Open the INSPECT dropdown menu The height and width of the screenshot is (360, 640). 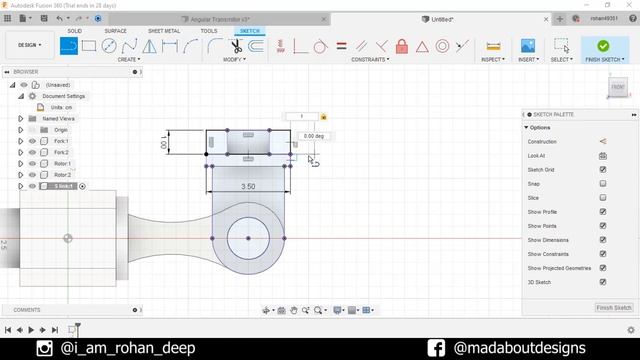point(493,60)
